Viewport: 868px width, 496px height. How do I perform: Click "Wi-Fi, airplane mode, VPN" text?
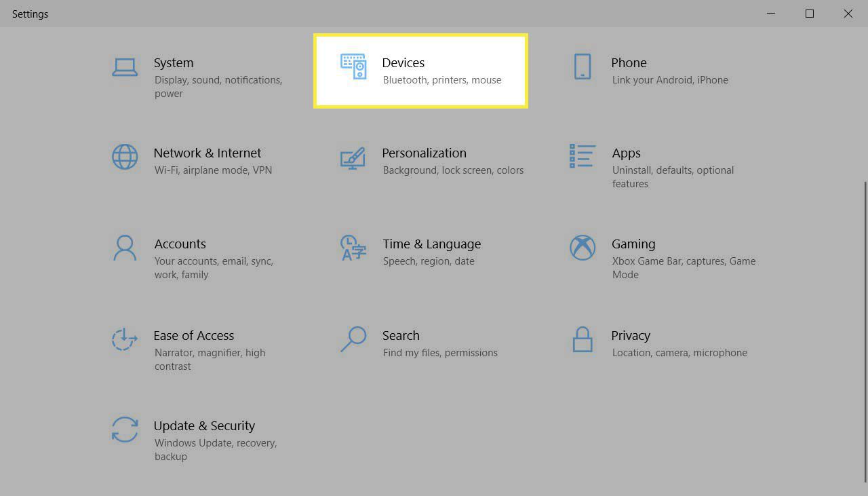click(213, 170)
